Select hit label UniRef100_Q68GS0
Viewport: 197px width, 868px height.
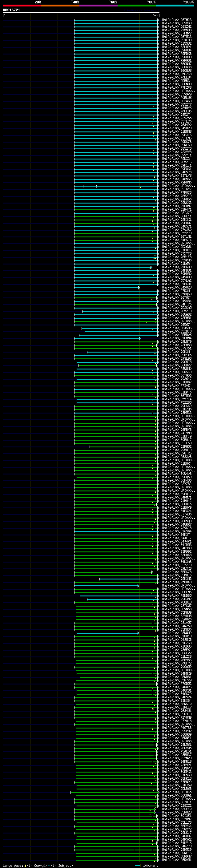[177, 67]
